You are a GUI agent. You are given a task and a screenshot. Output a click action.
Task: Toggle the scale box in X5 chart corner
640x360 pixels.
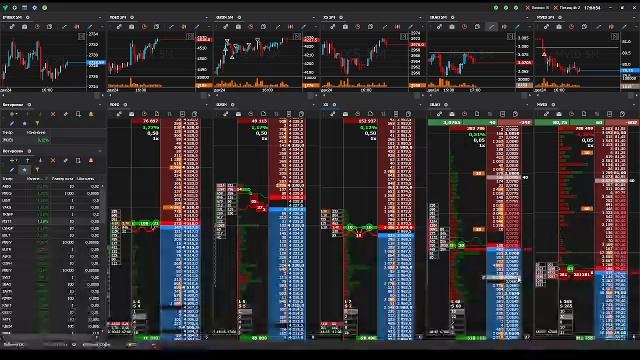click(404, 37)
